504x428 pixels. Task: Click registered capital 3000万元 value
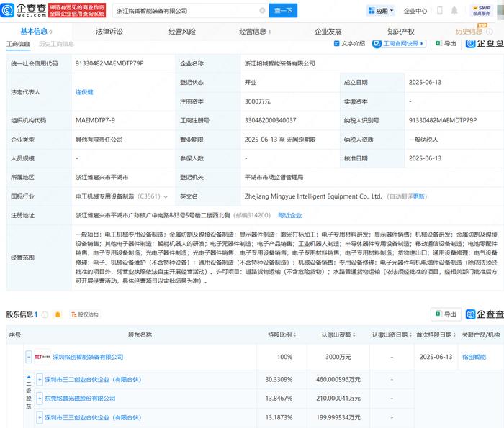click(258, 101)
